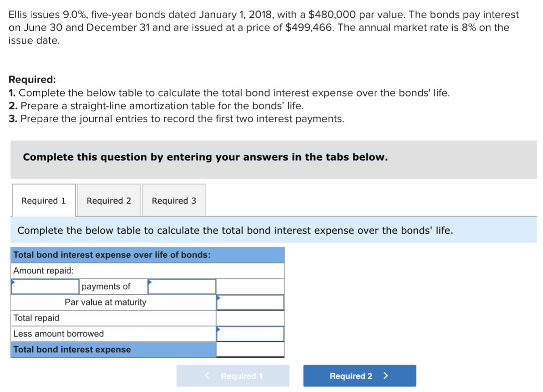Screen dimensions: 543x392
Task: Select the Required 1 tab
Action: pos(43,200)
